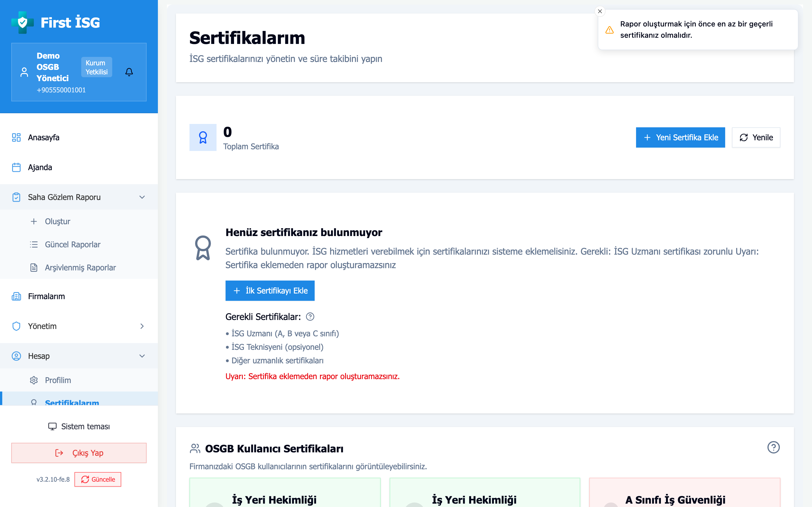812x507 pixels.
Task: Click the First İSG shield logo
Action: tap(23, 23)
